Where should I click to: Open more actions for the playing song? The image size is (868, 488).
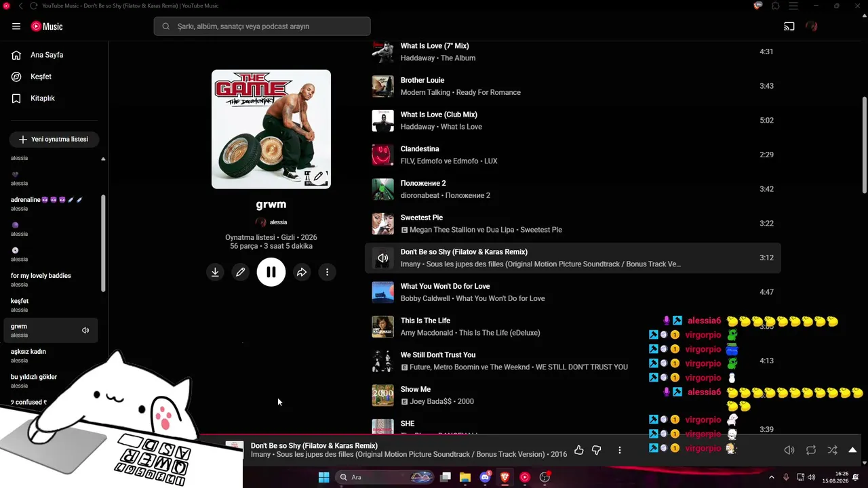point(619,450)
